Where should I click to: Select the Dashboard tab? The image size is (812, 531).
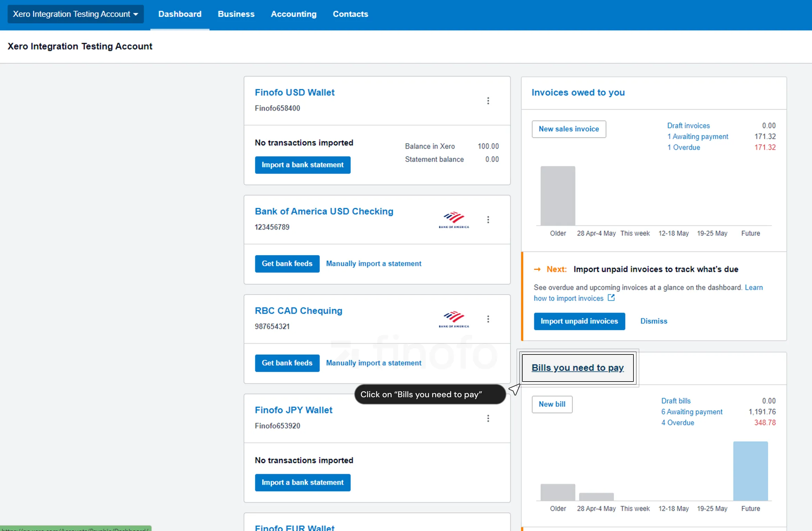[x=180, y=14]
